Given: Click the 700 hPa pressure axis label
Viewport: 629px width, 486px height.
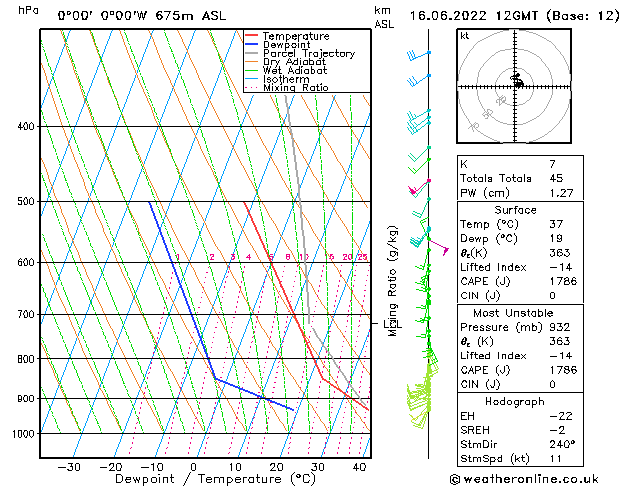Looking at the screenshot, I should click(x=26, y=314).
